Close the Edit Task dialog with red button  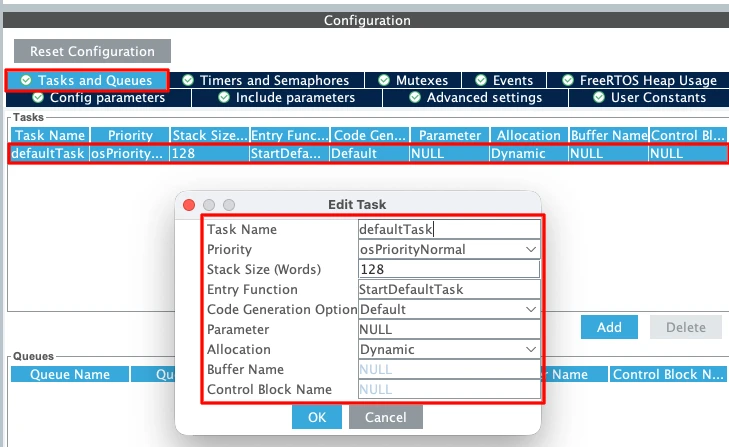[189, 204]
